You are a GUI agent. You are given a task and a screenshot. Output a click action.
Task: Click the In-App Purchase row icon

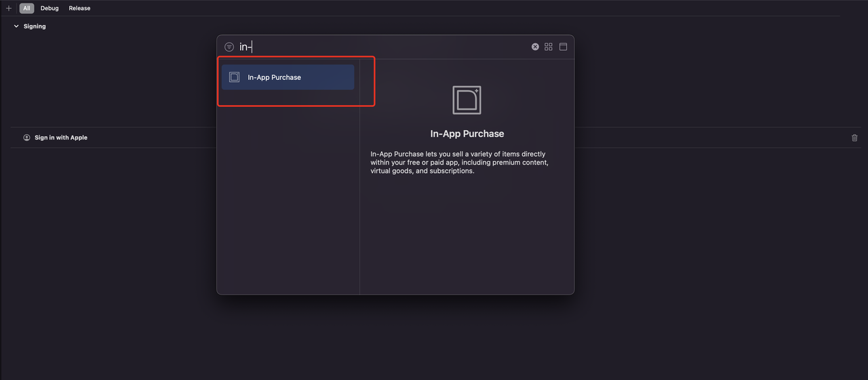[x=234, y=77]
